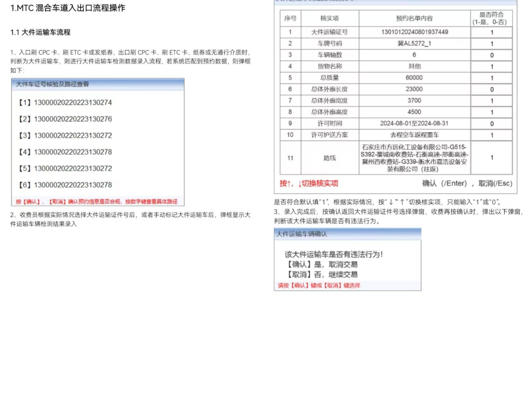The width and height of the screenshot is (532, 399).
Task: Click the dialog title "大件运输车辆确认"
Action: pyautogui.click(x=302, y=234)
